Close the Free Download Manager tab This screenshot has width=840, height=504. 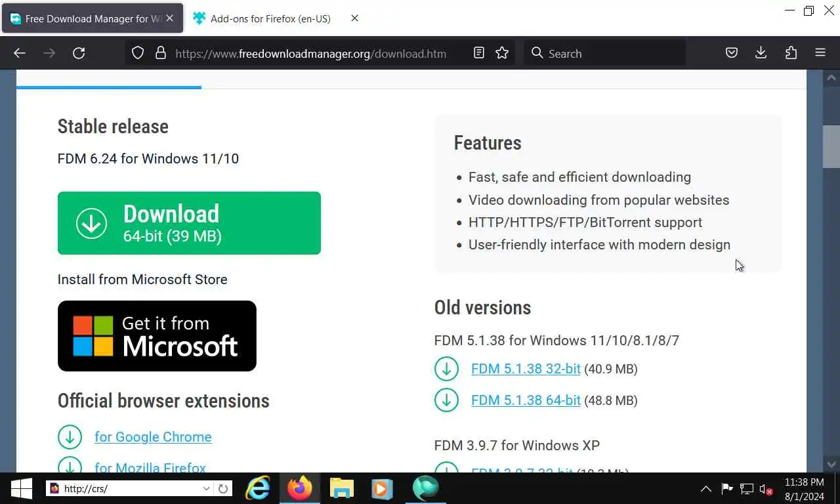click(x=169, y=18)
